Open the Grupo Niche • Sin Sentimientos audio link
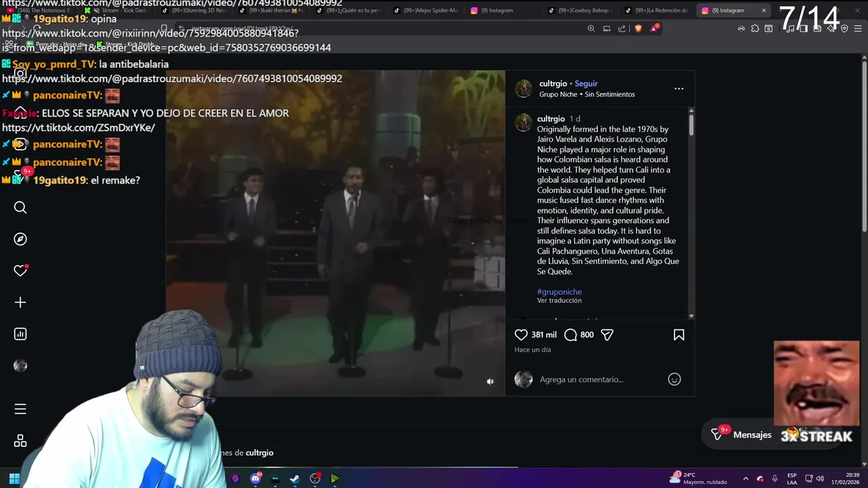Screen dimensions: 868x488 point(587,94)
